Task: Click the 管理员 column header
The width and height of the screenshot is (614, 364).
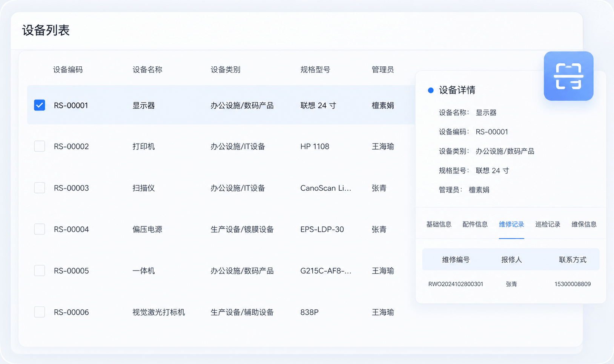Action: tap(383, 69)
